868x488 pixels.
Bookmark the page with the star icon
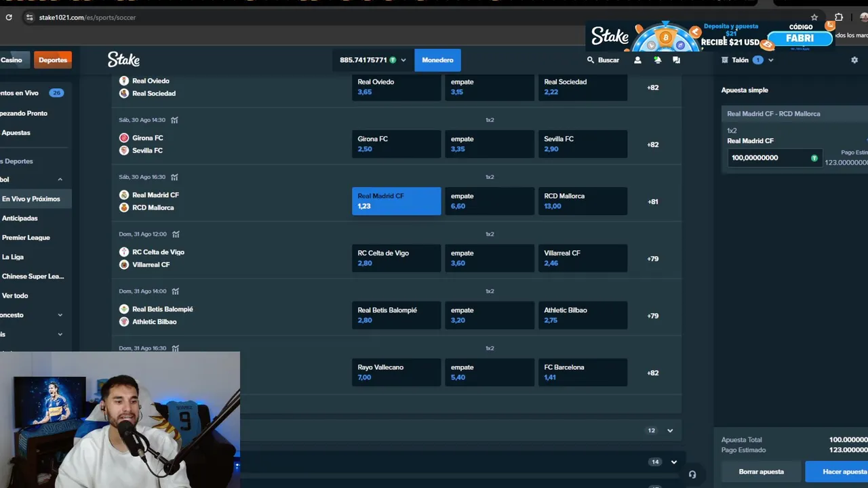pyautogui.click(x=814, y=18)
